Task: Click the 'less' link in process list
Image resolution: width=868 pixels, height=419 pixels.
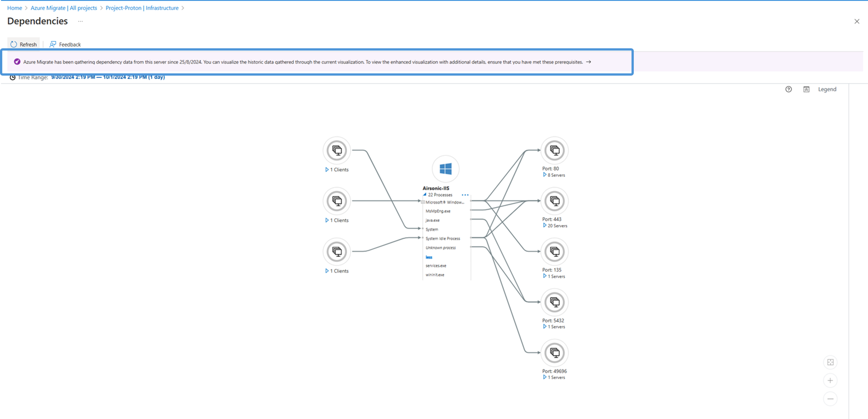Action: pyautogui.click(x=429, y=257)
